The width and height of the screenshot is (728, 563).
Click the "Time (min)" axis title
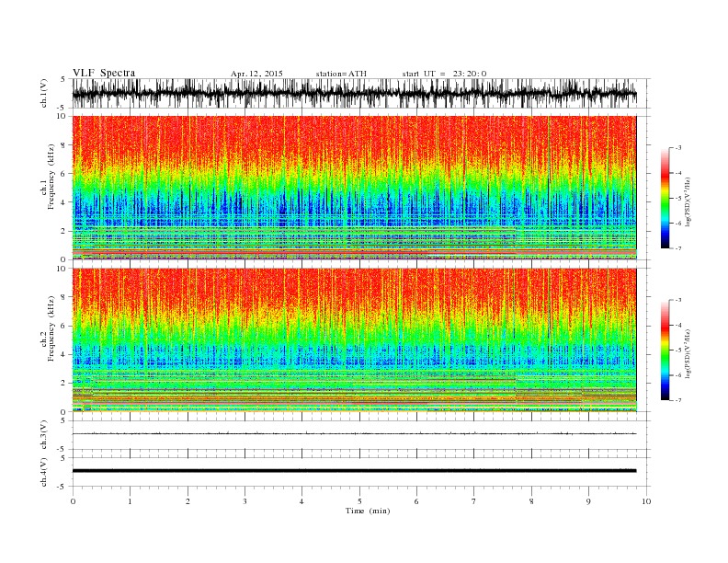(368, 511)
